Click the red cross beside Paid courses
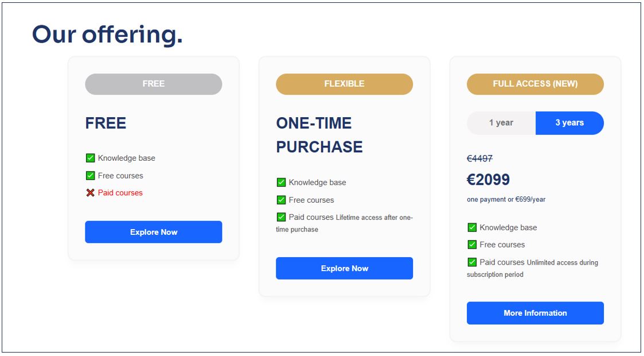 [90, 193]
